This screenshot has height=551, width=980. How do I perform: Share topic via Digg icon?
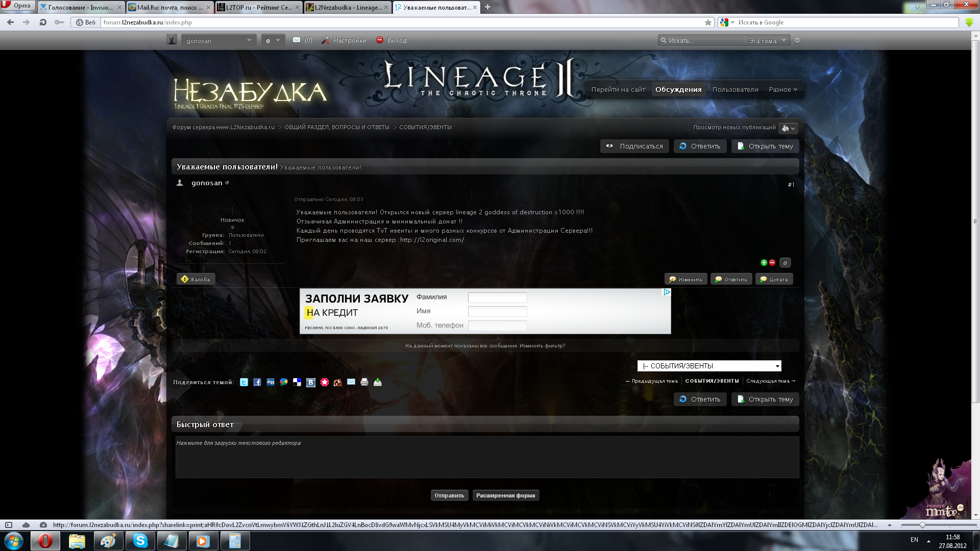tap(271, 382)
